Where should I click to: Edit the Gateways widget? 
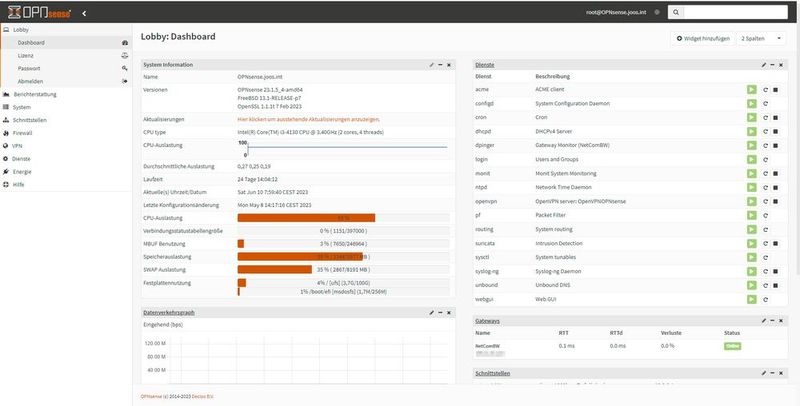pyautogui.click(x=764, y=321)
